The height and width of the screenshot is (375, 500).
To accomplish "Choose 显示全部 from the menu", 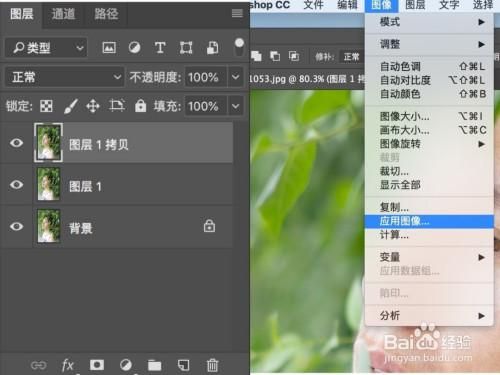I will click(429, 185).
